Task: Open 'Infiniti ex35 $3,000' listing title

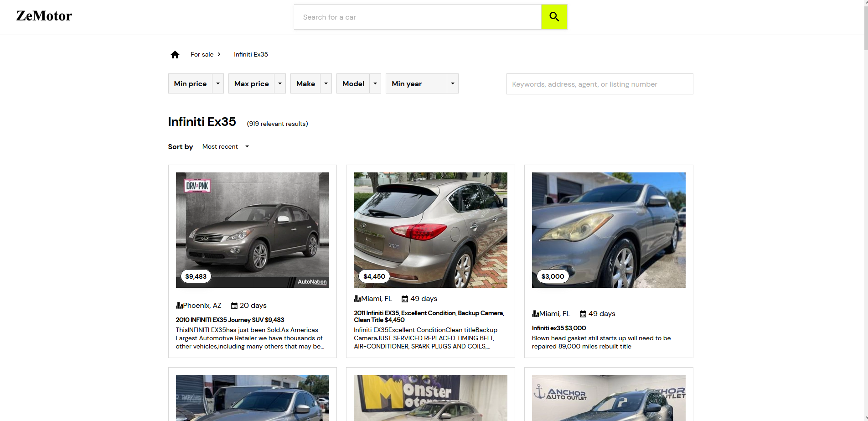Action: tap(559, 328)
